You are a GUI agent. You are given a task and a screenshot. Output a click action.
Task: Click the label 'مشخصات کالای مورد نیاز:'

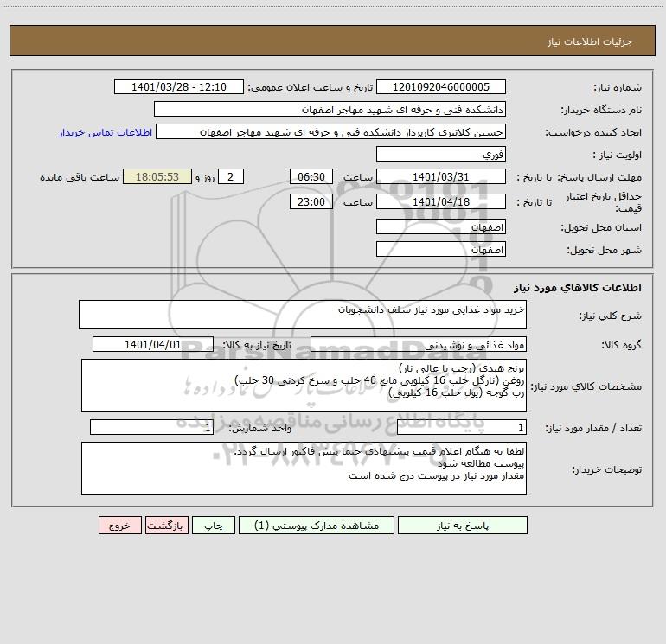[586, 386]
